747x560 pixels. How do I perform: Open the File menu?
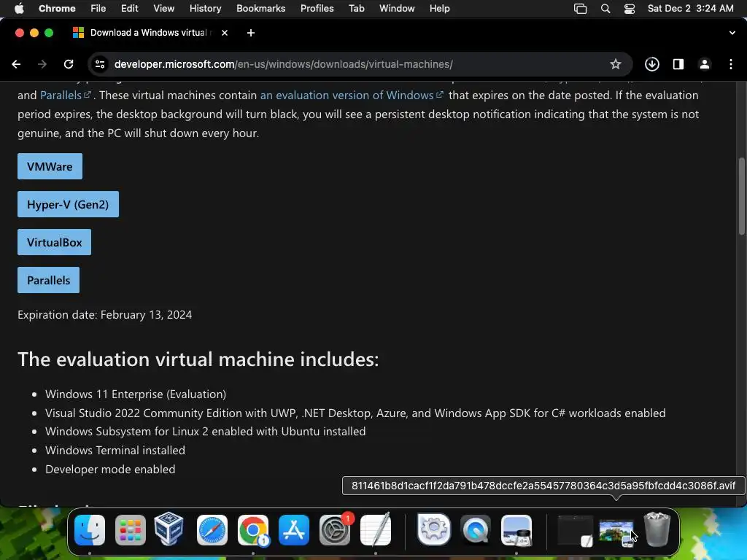(x=98, y=9)
